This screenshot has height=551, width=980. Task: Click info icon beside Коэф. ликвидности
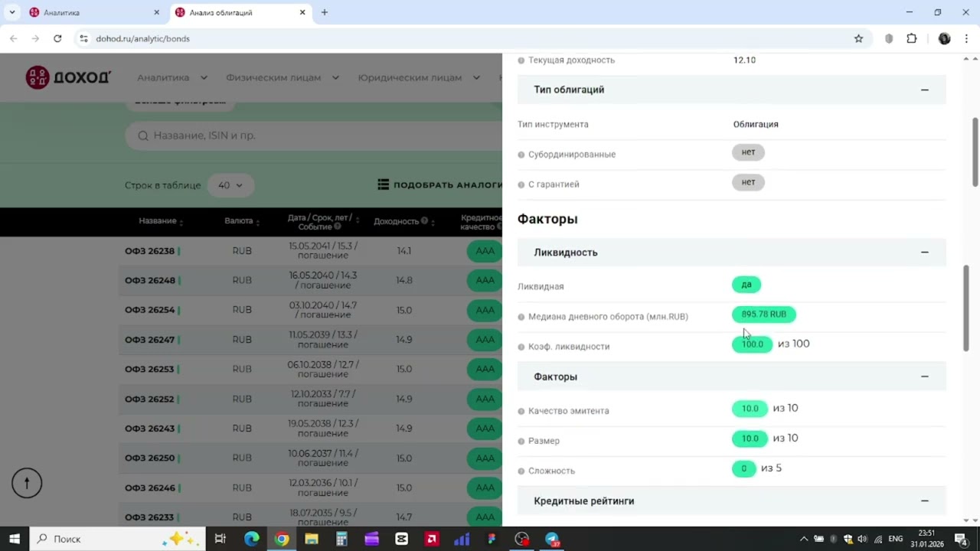521,347
